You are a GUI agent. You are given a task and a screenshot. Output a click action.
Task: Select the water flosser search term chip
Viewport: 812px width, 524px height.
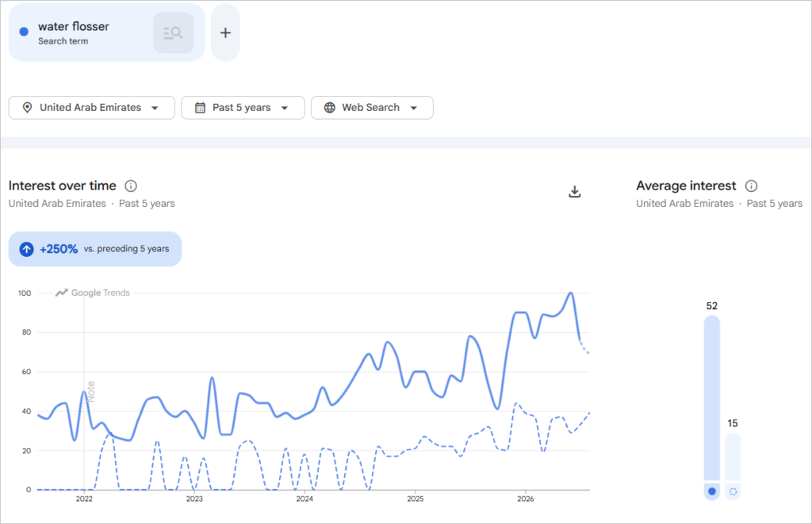(107, 33)
